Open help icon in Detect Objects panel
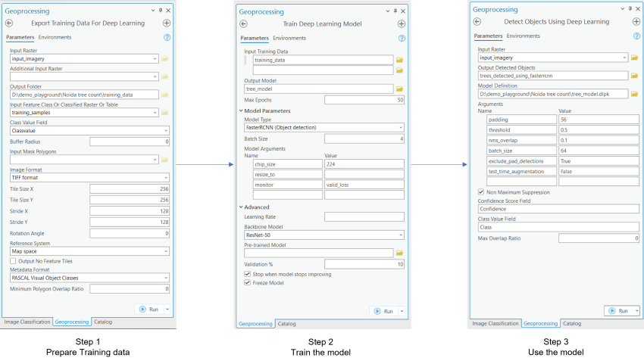644x364 pixels. pyautogui.click(x=634, y=36)
